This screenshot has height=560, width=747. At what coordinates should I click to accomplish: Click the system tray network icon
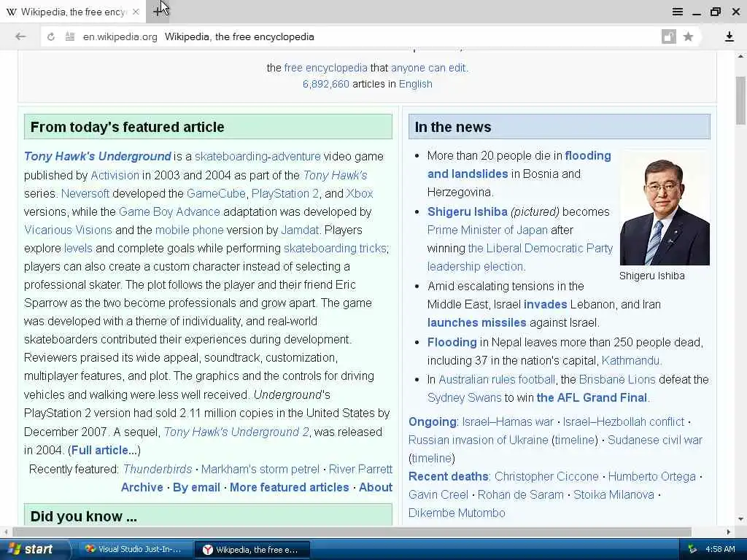(x=692, y=550)
